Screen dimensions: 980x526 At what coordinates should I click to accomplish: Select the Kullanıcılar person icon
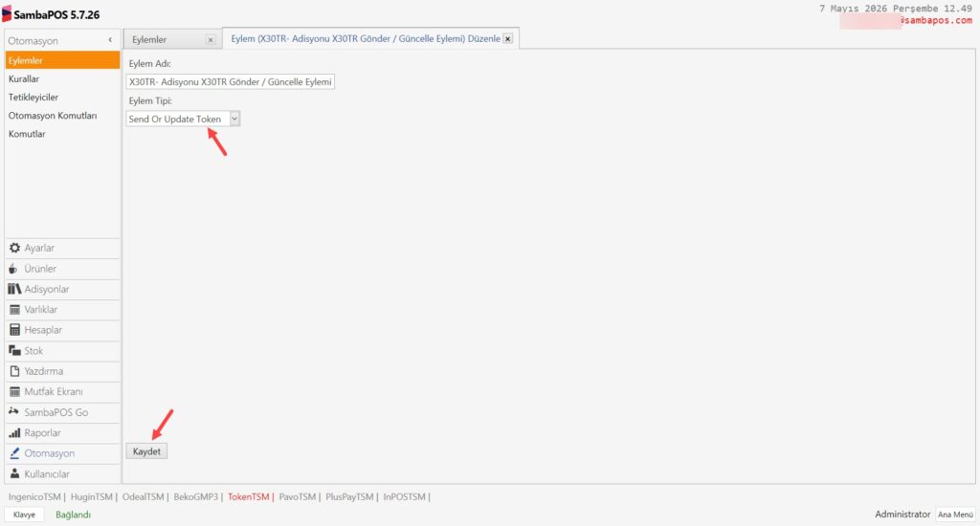pyautogui.click(x=14, y=474)
